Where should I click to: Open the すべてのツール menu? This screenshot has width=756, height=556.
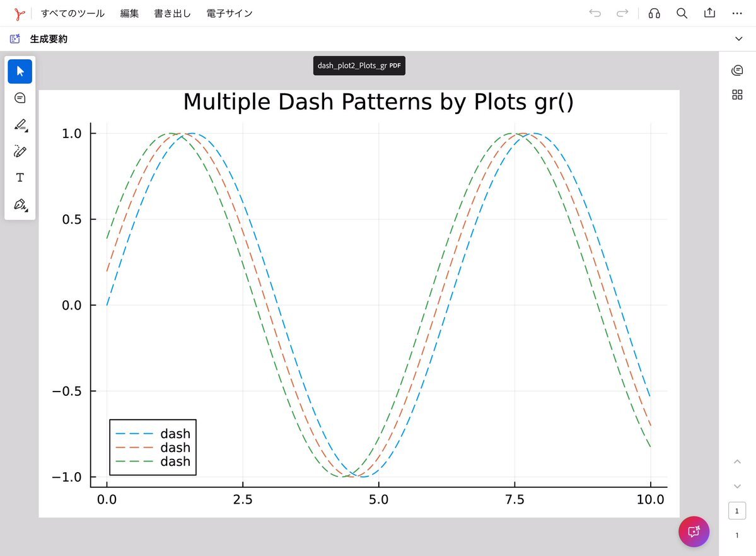click(73, 13)
